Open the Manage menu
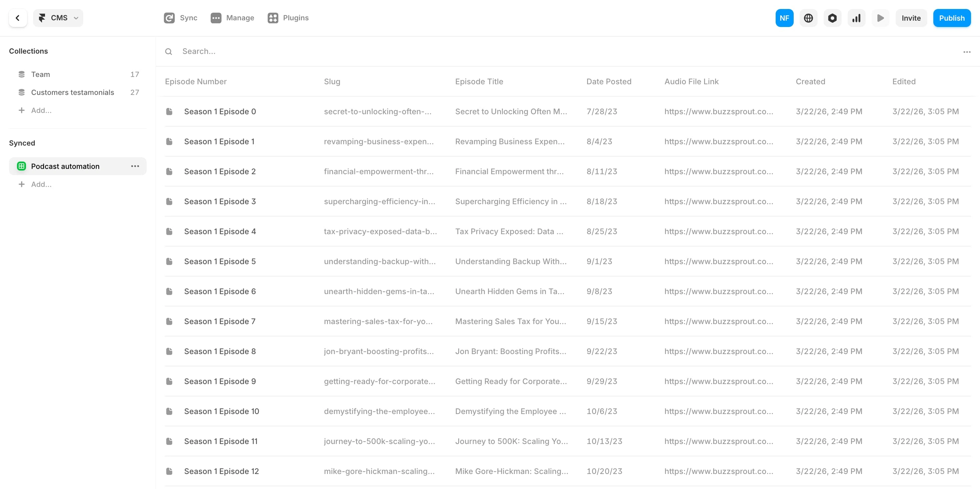The image size is (980, 489). click(232, 18)
